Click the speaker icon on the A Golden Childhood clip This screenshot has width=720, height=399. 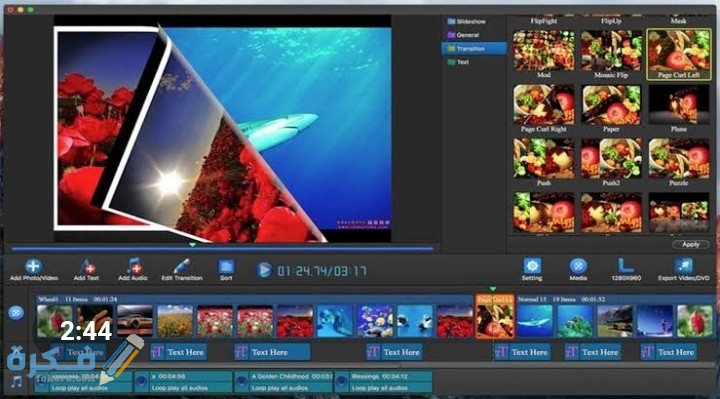[x=242, y=382]
